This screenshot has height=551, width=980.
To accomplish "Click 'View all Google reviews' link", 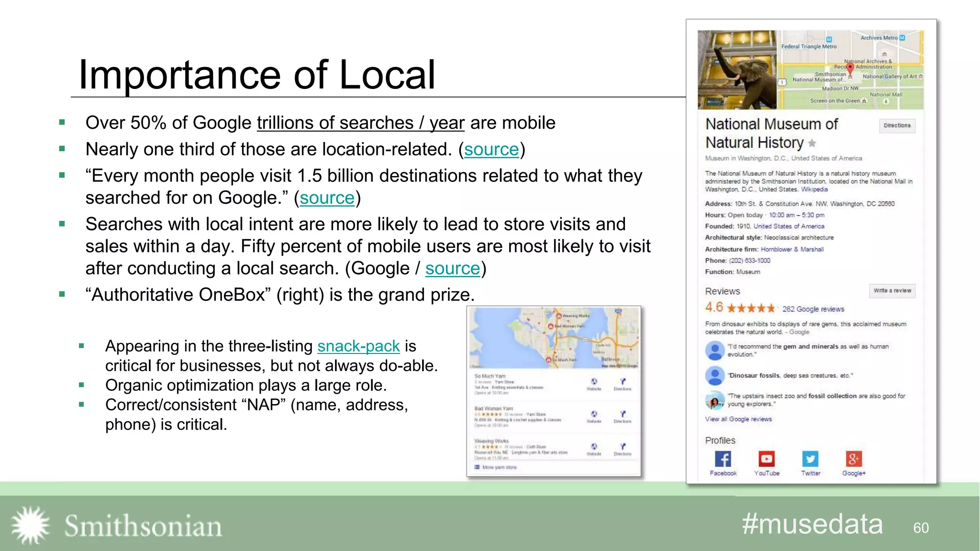I will pos(738,419).
